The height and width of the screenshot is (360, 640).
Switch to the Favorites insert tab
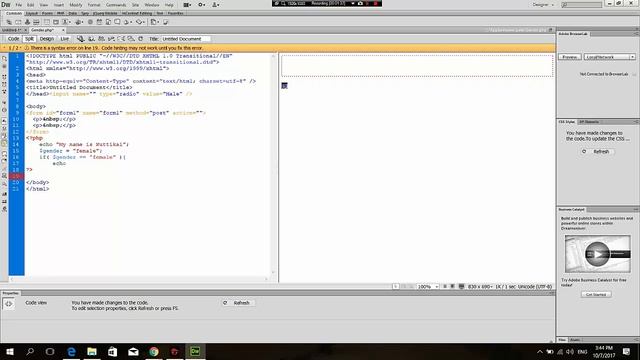tap(176, 13)
